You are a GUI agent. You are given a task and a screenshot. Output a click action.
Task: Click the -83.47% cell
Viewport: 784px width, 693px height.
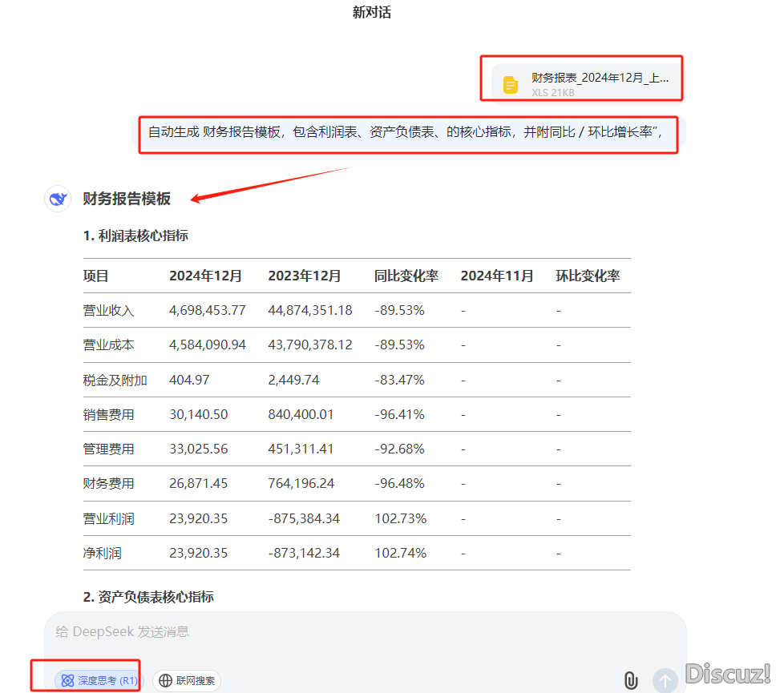[x=399, y=380]
